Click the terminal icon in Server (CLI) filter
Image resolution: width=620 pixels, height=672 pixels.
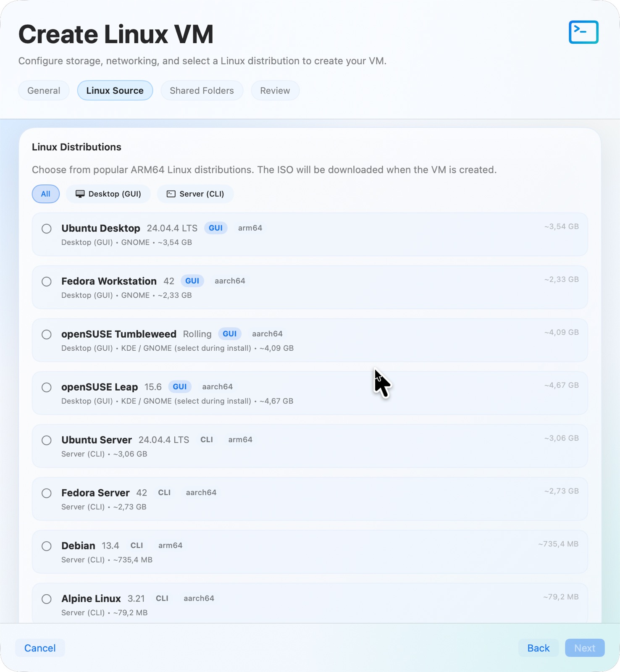tap(171, 194)
